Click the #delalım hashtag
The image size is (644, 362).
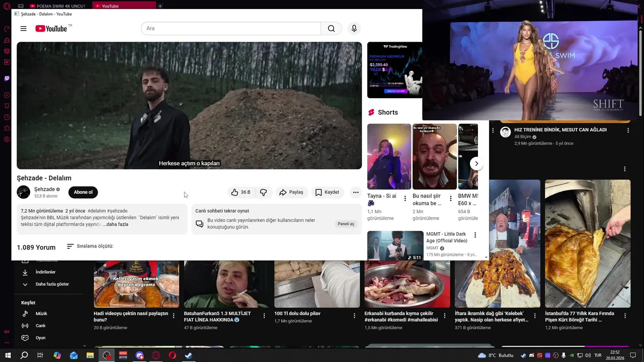[x=97, y=211]
